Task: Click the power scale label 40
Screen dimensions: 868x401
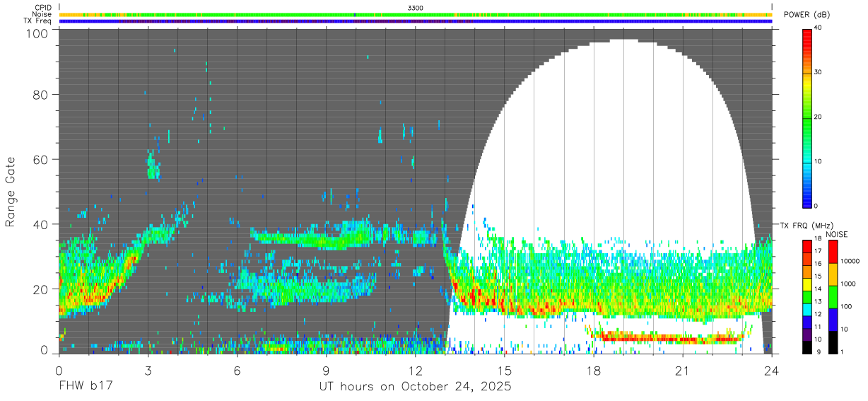Action: [x=816, y=28]
